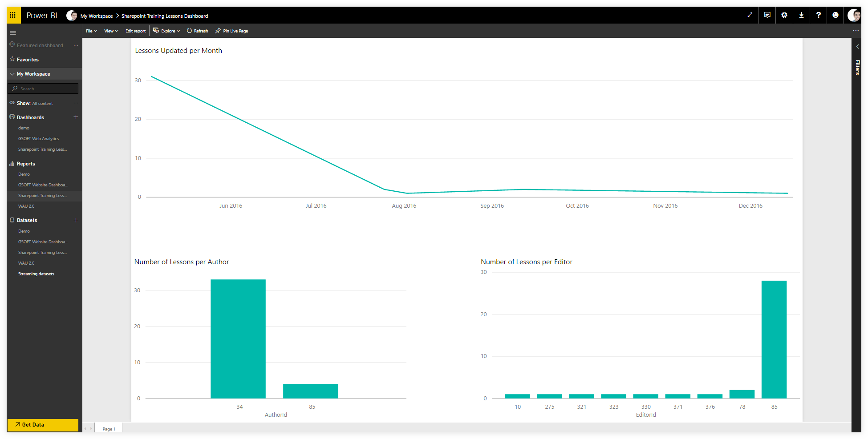Image resolution: width=868 pixels, height=439 pixels.
Task: Open the File dropdown menu
Action: pyautogui.click(x=91, y=31)
